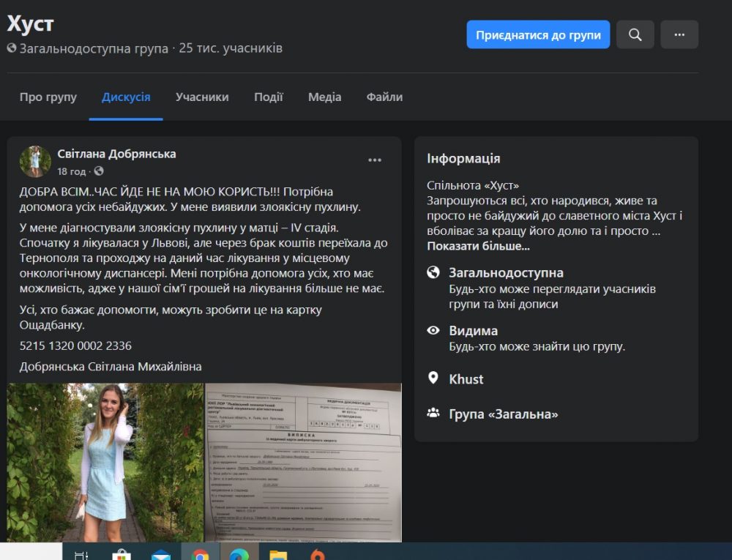Open Google Chrome from the taskbar
Screen dimensions: 732x560
point(200,554)
